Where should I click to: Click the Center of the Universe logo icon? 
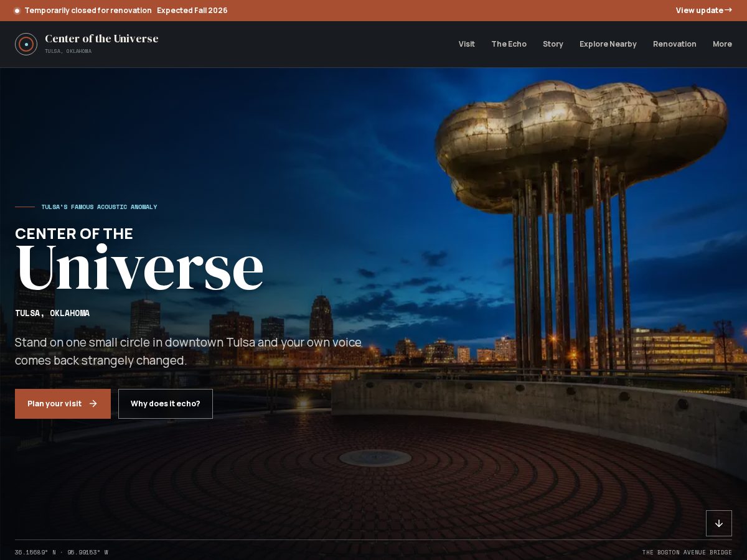26,44
